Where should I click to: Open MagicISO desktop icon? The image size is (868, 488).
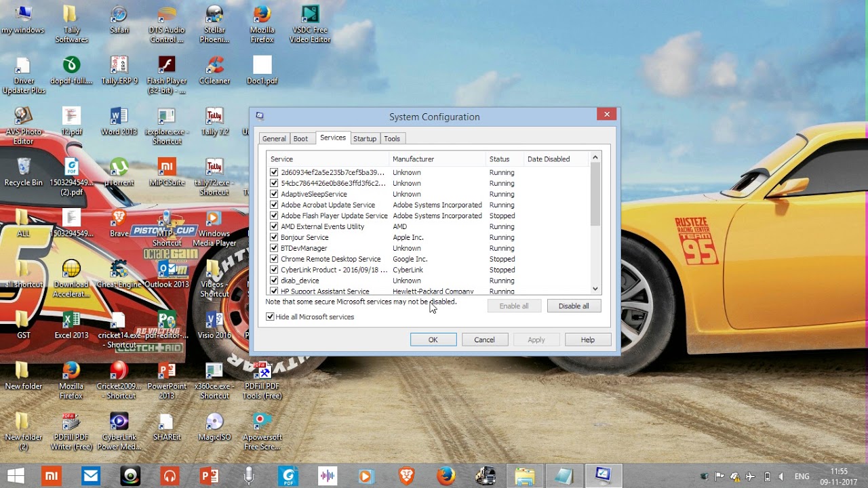click(214, 426)
